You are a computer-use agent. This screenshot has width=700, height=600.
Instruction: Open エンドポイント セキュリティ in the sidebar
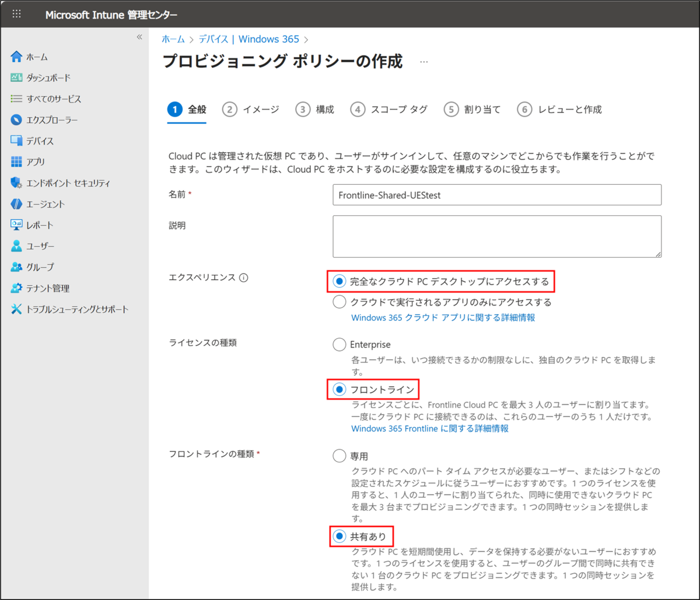pos(68,183)
